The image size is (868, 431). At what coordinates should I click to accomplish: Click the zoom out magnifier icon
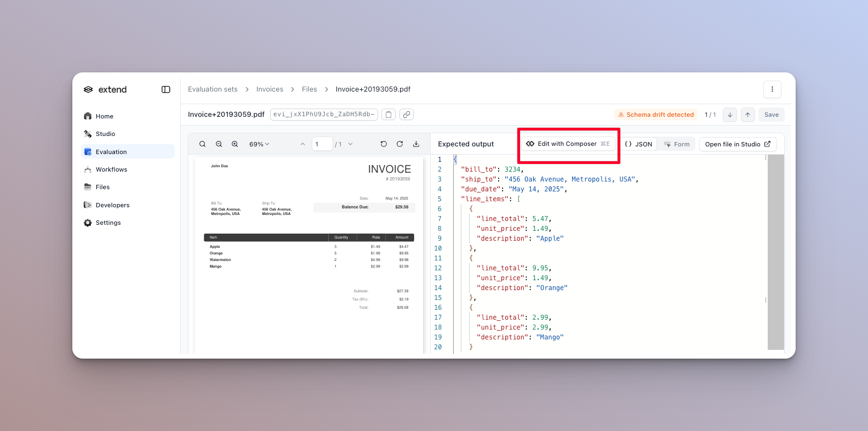pyautogui.click(x=219, y=144)
